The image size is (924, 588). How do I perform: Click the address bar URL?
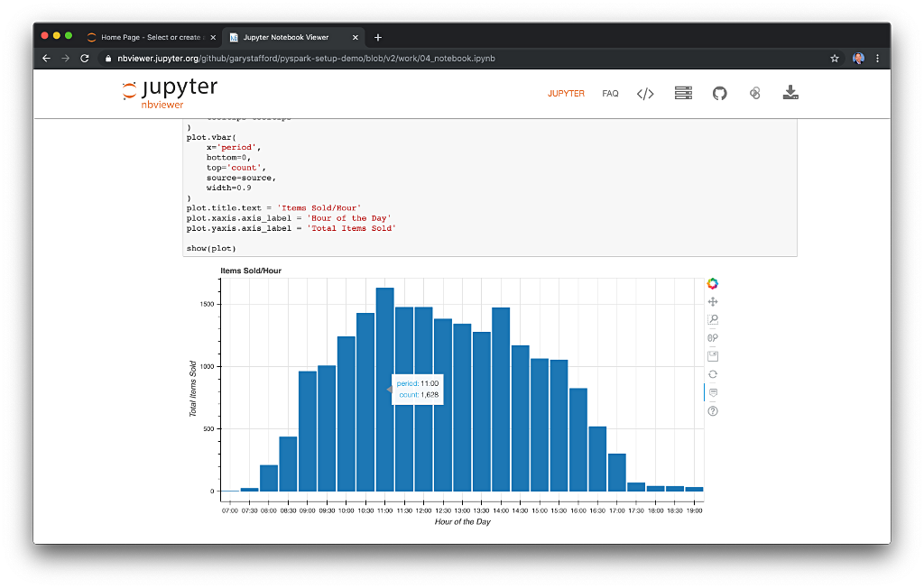(306, 59)
